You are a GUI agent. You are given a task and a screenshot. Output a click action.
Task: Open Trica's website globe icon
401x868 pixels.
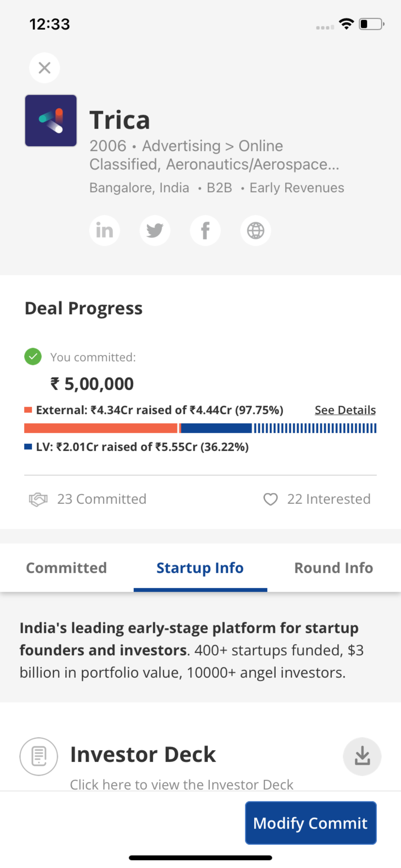[x=255, y=231]
